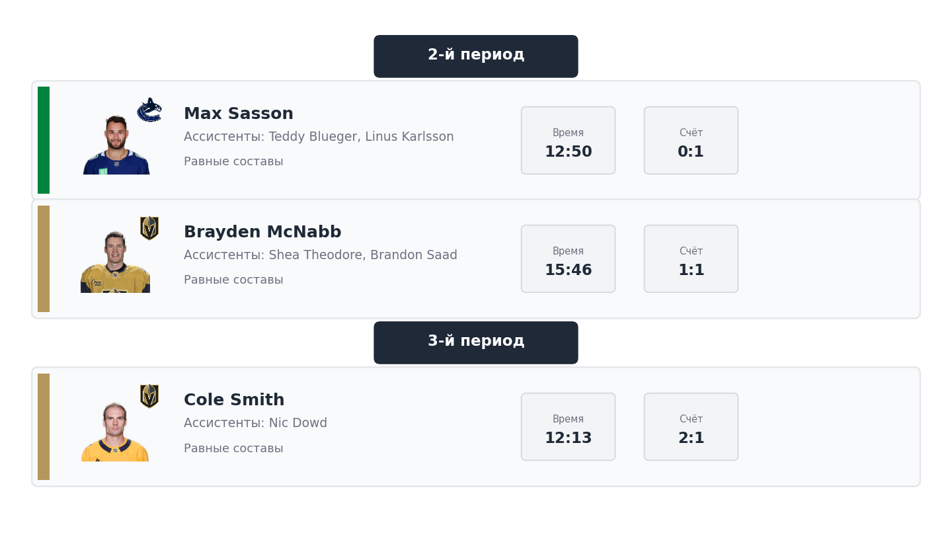Click assistants Teddy Blueger, Linus Karlsson line
Image resolution: width=952 pixels, height=560 pixels.
pyautogui.click(x=319, y=137)
